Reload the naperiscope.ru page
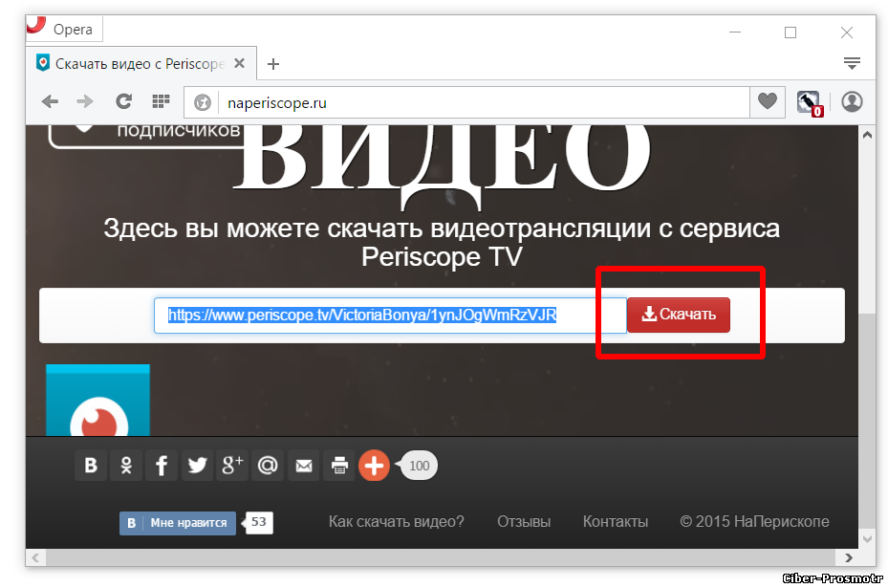This screenshot has width=888, height=588. pos(123,101)
